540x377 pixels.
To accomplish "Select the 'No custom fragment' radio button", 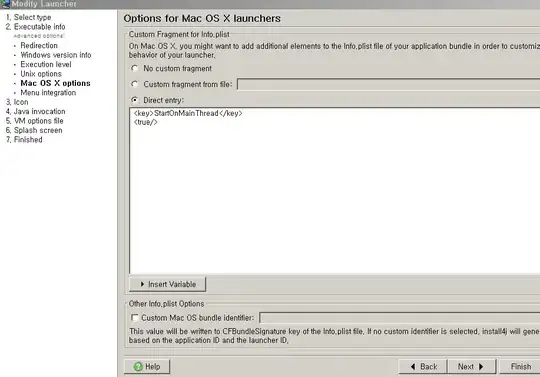I will pos(135,68).
